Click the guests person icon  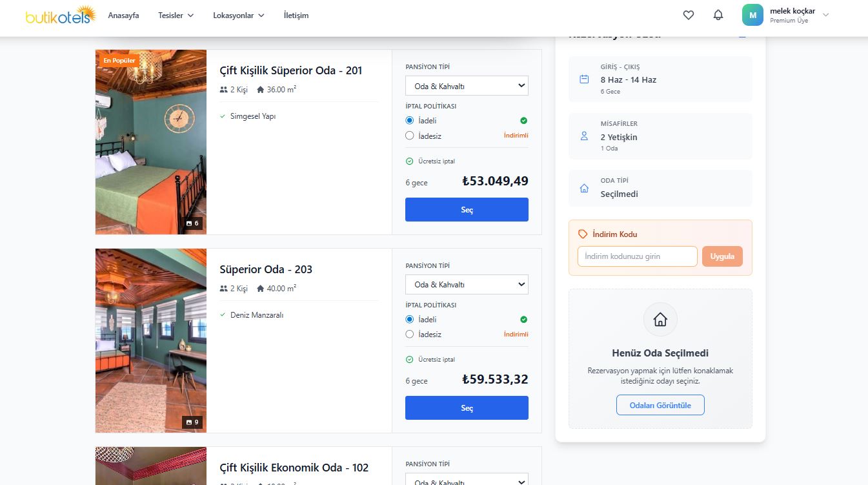[x=584, y=136]
